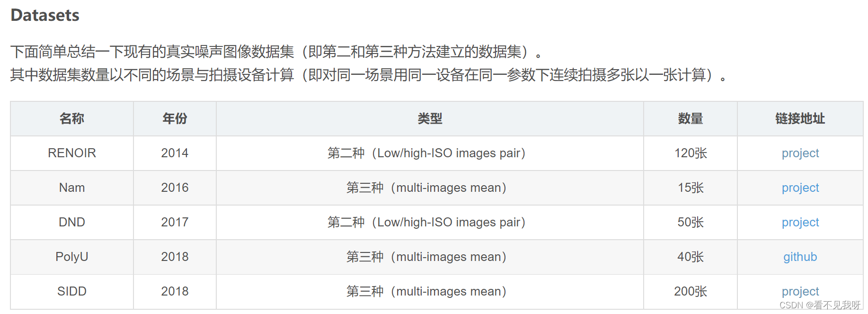The image size is (868, 314).
Task: Click the 2017 year cell
Action: [175, 222]
